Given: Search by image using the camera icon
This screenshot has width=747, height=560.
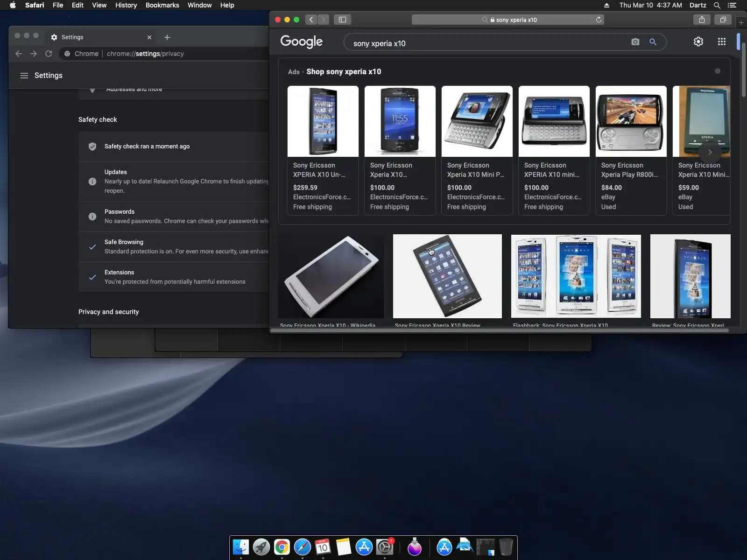Looking at the screenshot, I should 635,42.
